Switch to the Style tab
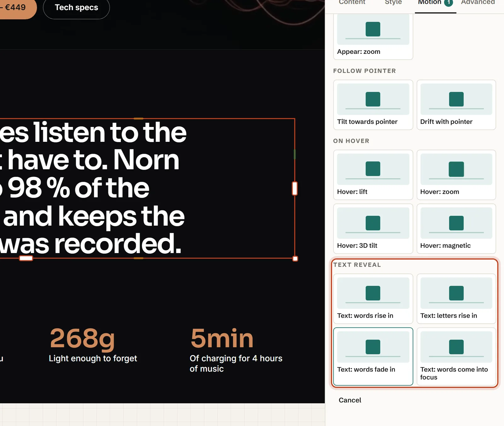Screen dimensions: 504x426 click(x=393, y=3)
